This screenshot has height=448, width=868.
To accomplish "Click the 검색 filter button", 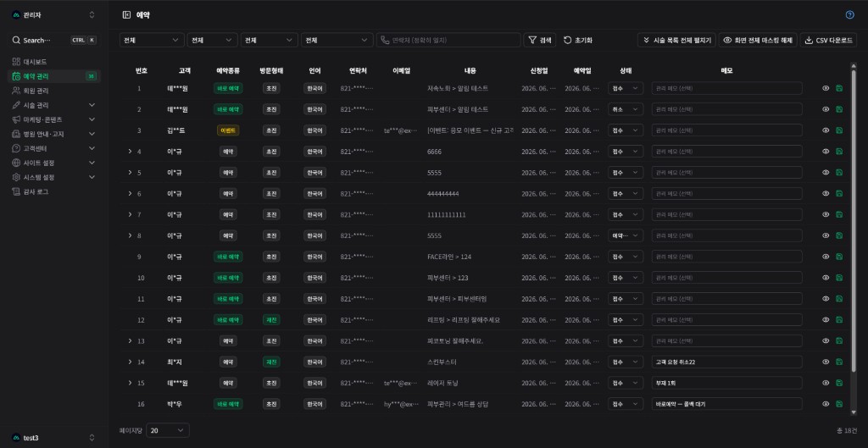I will (540, 41).
